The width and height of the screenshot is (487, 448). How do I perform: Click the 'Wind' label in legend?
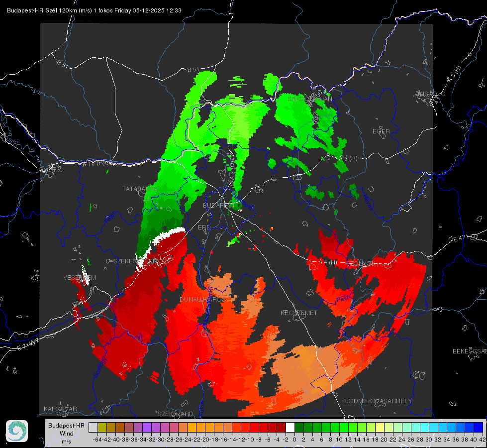(67, 433)
